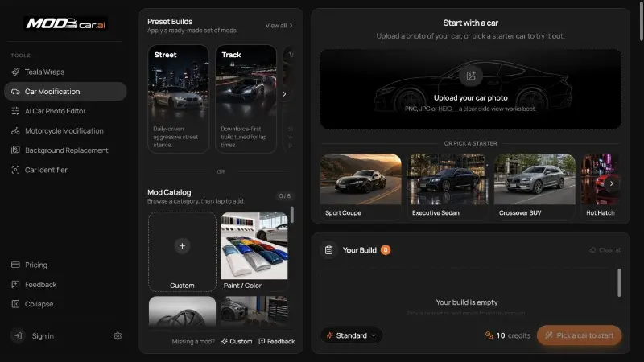Screen dimensions: 644x362
Task: Show next preset builds with arrow
Action: click(x=284, y=94)
